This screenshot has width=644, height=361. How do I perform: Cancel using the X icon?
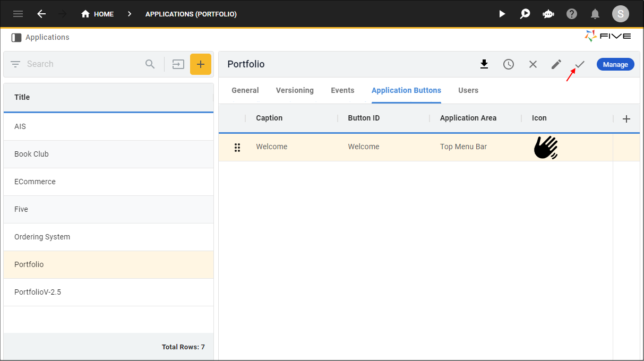pyautogui.click(x=533, y=64)
